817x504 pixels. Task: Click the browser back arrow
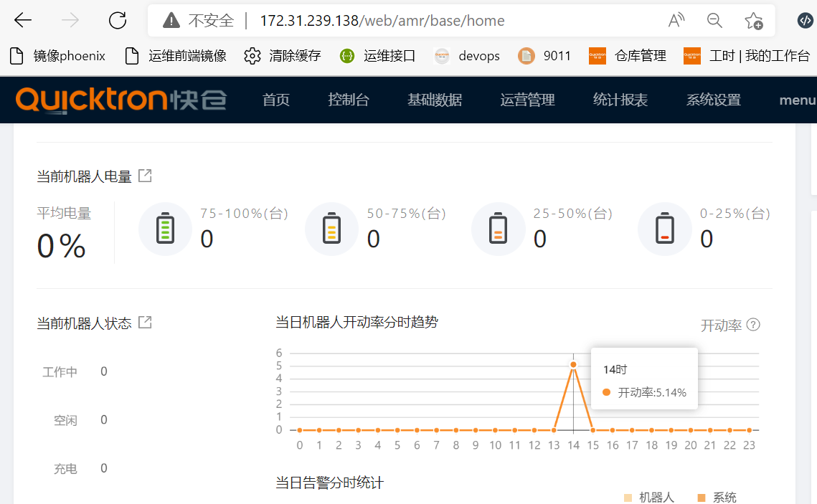click(x=23, y=21)
